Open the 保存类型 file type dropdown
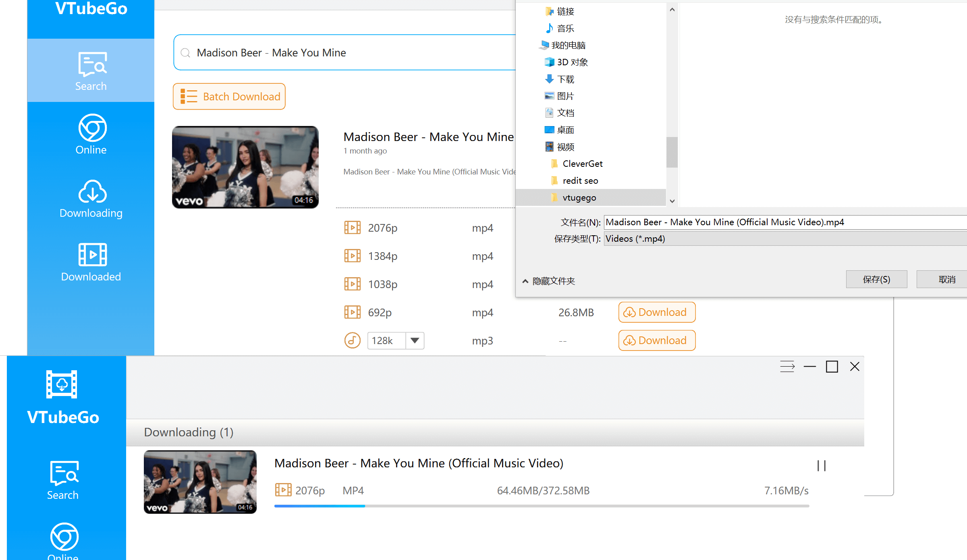Screen dimensions: 967x560 coord(785,239)
